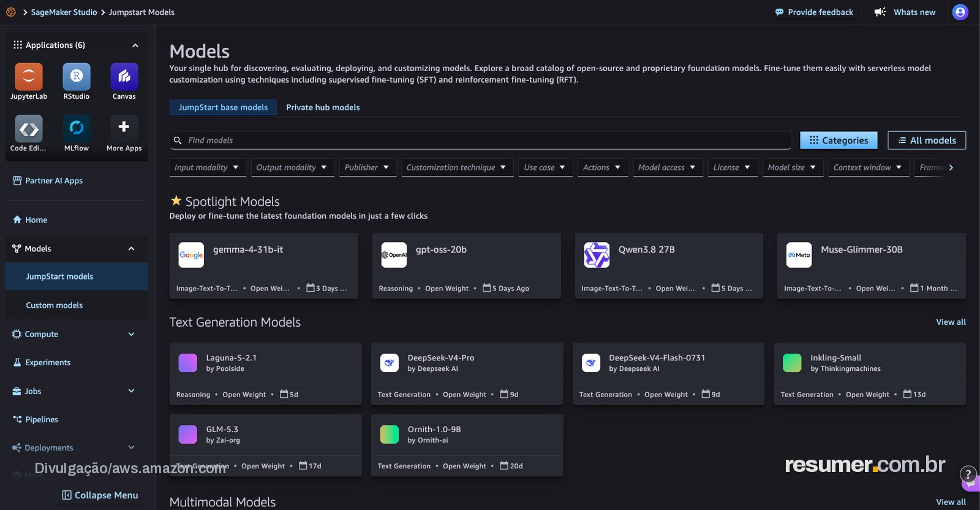Switch to Private hub models tab
Viewport: 980px width, 510px height.
pyautogui.click(x=323, y=107)
